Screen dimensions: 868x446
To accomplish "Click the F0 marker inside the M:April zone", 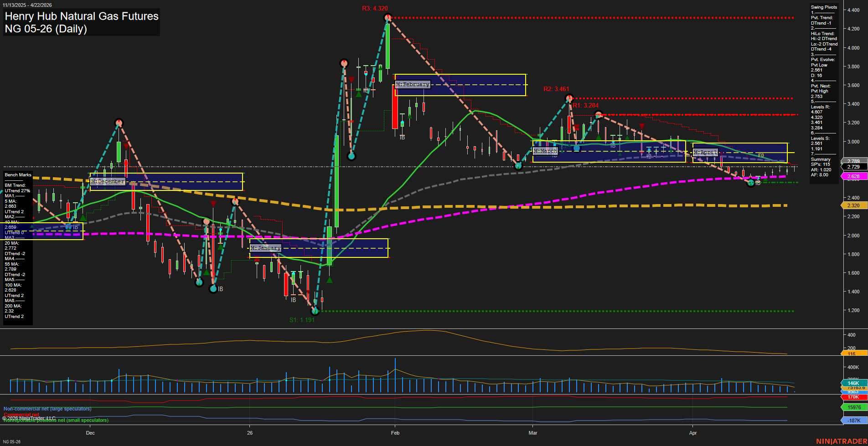I will click(x=760, y=155).
